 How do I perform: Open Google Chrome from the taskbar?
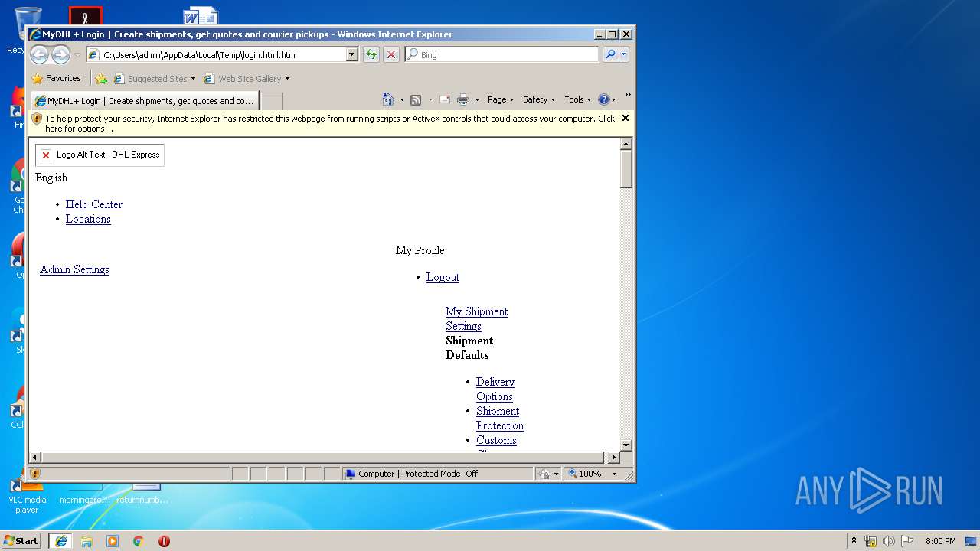pyautogui.click(x=139, y=541)
